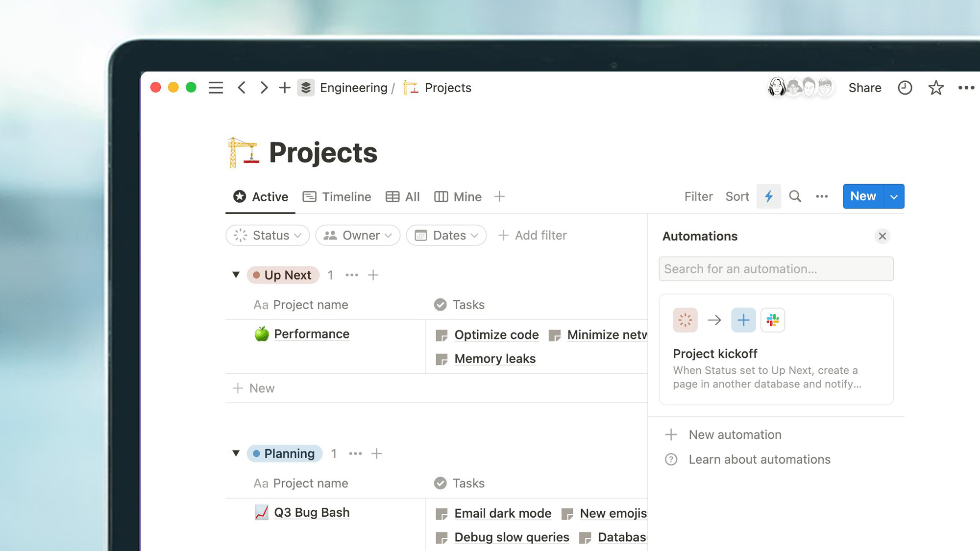Open automations via the lightning bolt icon

[769, 196]
